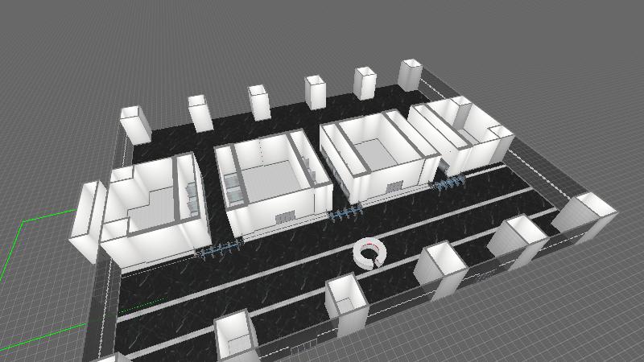This screenshot has height=362, width=644.
Task: Click the rightmost pillar in the back row
Action: [411, 75]
